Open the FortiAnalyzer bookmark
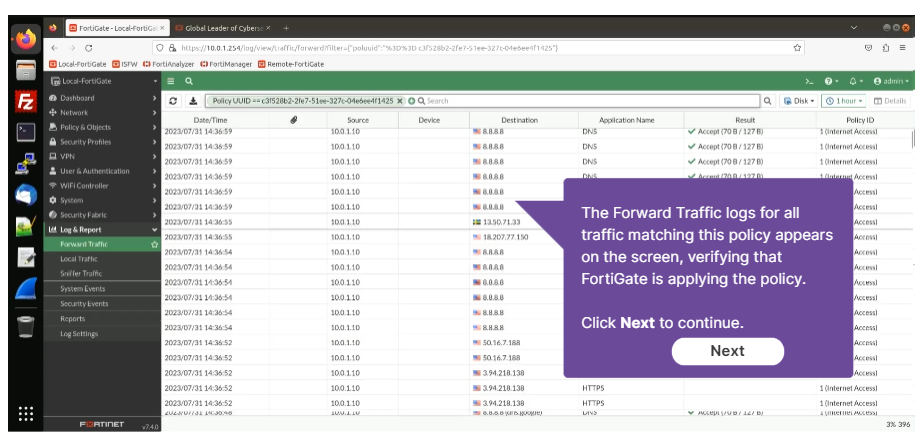 (x=168, y=64)
